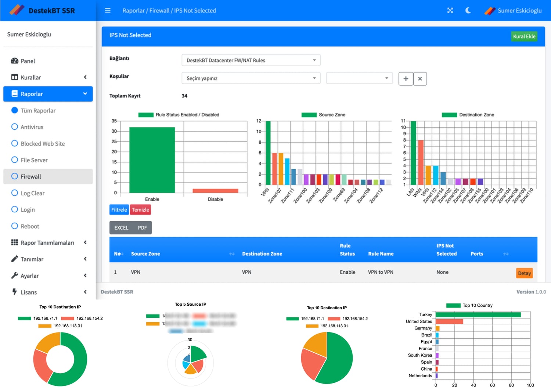
Task: Open Koşullar Seçim yapınız dropdown
Action: click(x=251, y=78)
